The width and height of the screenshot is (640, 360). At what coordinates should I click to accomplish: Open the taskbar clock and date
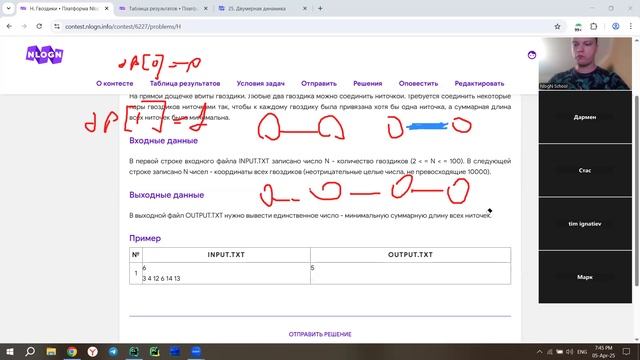pos(603,351)
